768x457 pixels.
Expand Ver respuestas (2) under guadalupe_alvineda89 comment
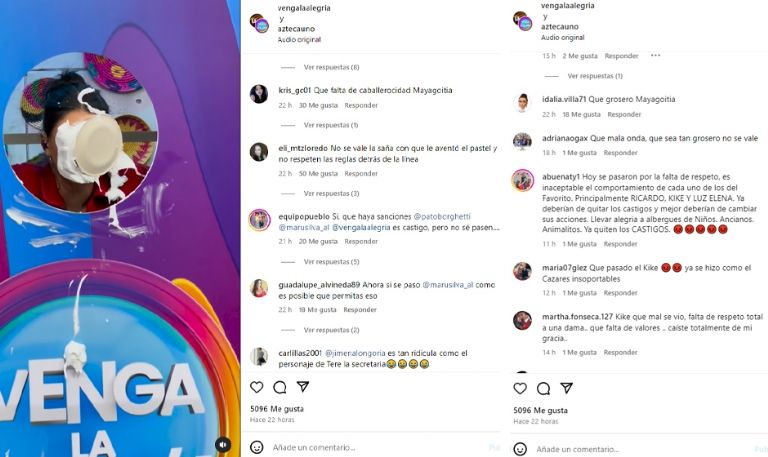(x=332, y=330)
